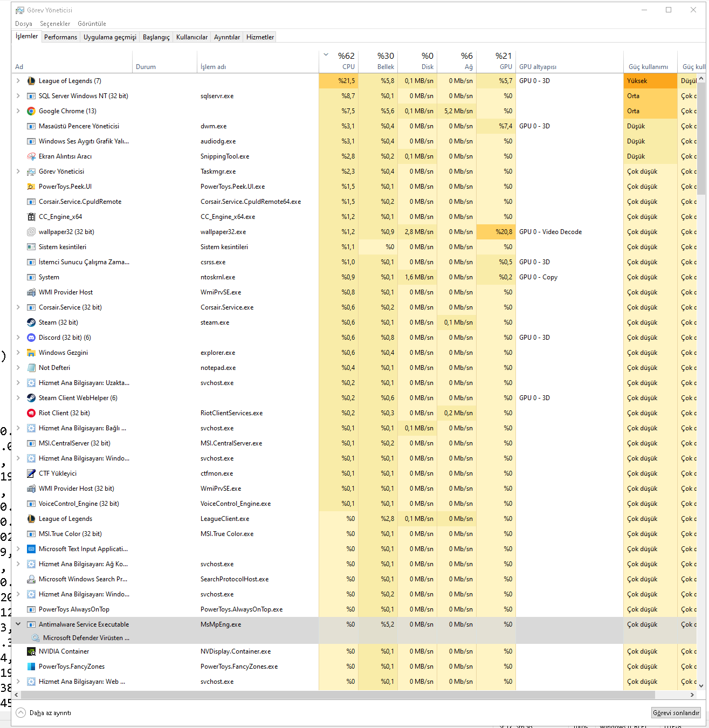Expand the League of Legends (7) group
This screenshot has height=728, width=709.
18,81
